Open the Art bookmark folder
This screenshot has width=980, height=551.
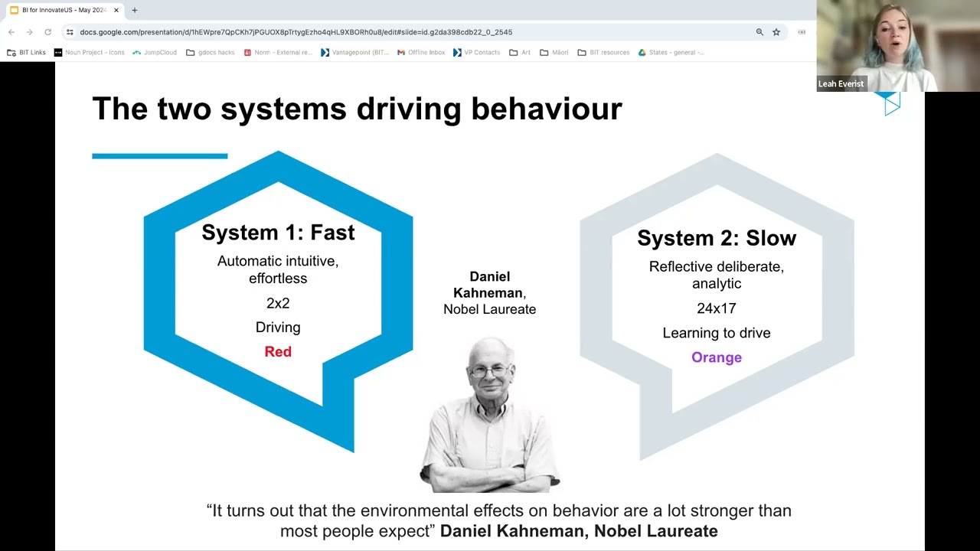[520, 52]
